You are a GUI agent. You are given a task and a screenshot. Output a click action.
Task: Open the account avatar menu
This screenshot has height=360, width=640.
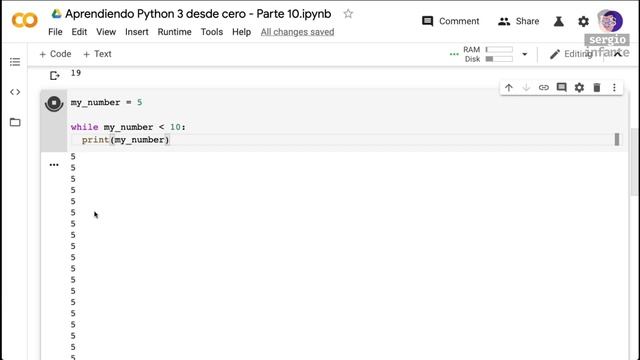click(x=610, y=21)
